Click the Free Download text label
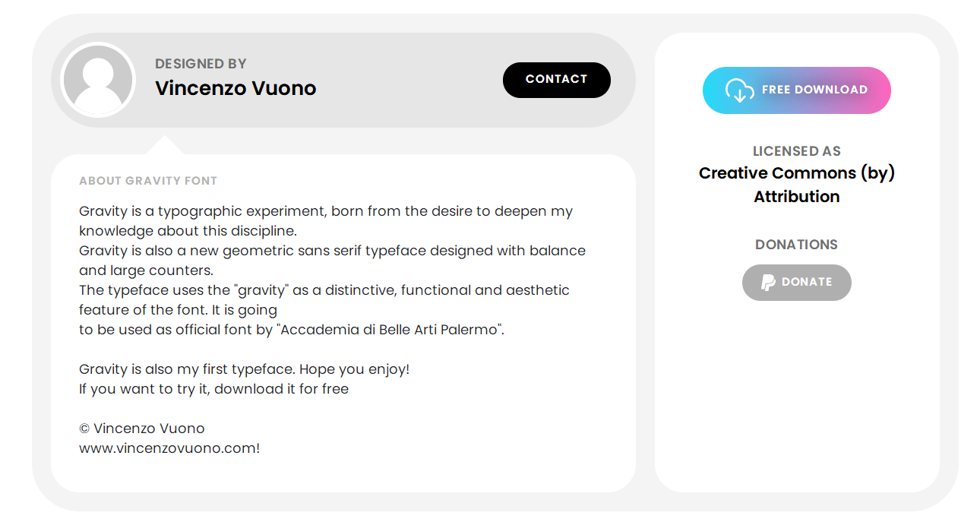The height and width of the screenshot is (522, 980). [x=814, y=90]
